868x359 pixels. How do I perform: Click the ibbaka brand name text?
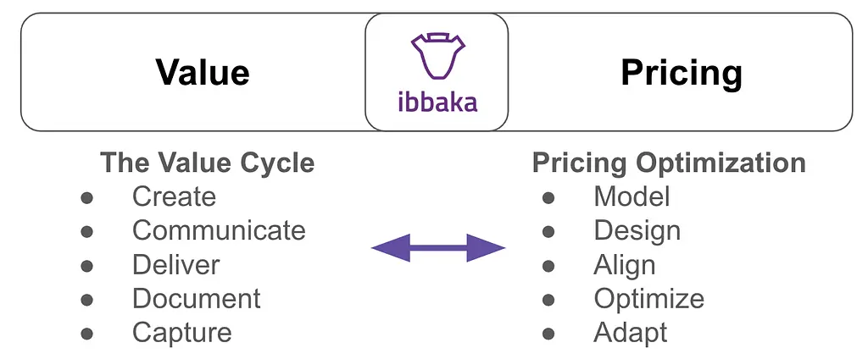[437, 102]
